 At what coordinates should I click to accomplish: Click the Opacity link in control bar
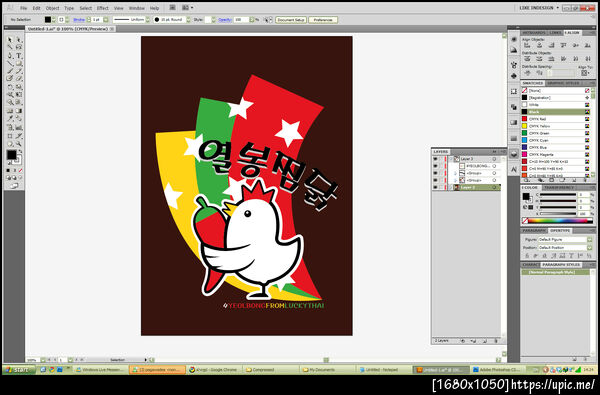[225, 20]
